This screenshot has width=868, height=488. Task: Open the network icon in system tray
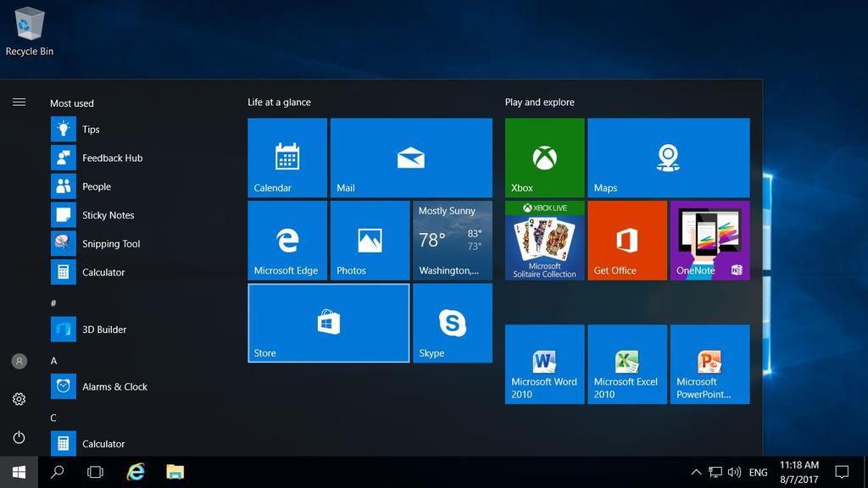715,472
